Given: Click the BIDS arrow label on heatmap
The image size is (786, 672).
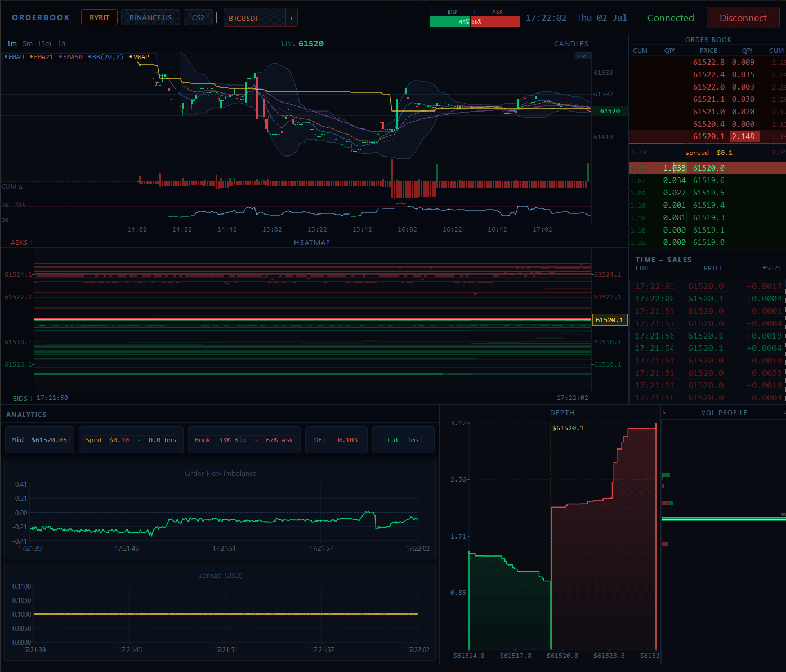Looking at the screenshot, I should click(23, 398).
